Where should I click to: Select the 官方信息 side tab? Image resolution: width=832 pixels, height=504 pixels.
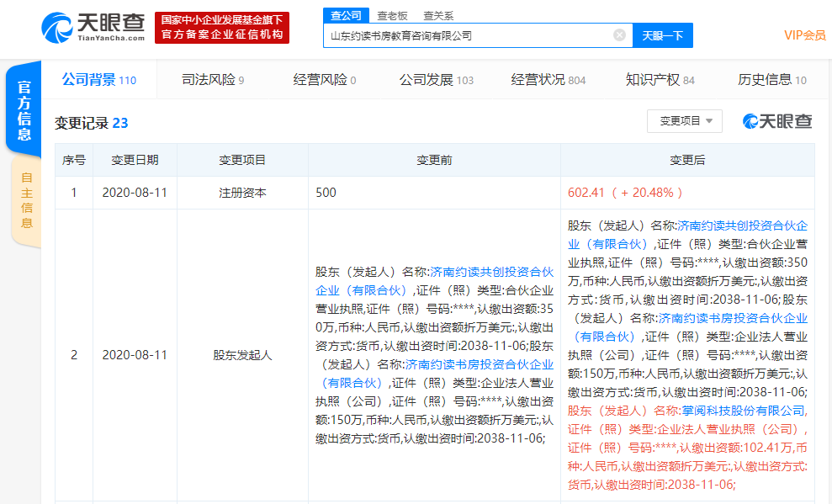24,110
